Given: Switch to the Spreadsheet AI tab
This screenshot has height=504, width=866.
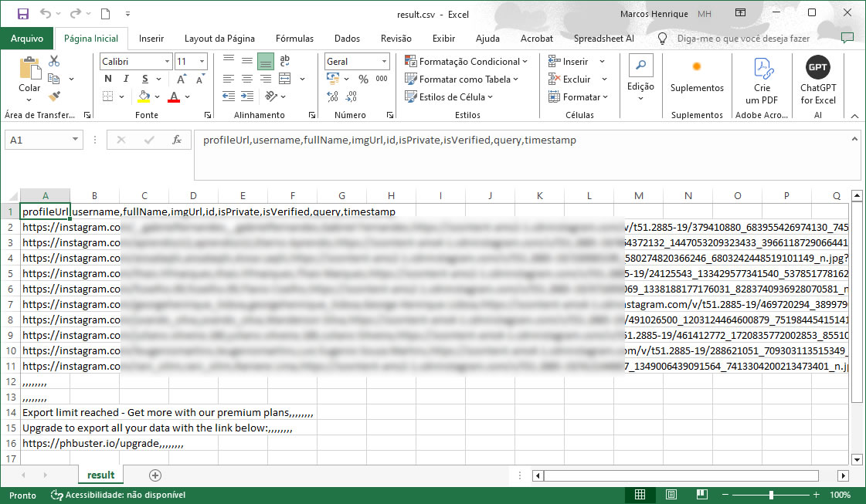Looking at the screenshot, I should pyautogui.click(x=603, y=38).
